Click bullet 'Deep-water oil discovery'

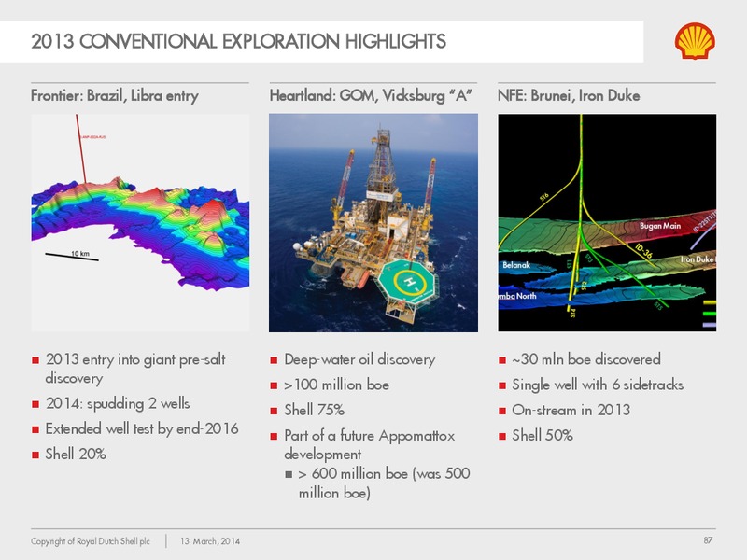(359, 359)
